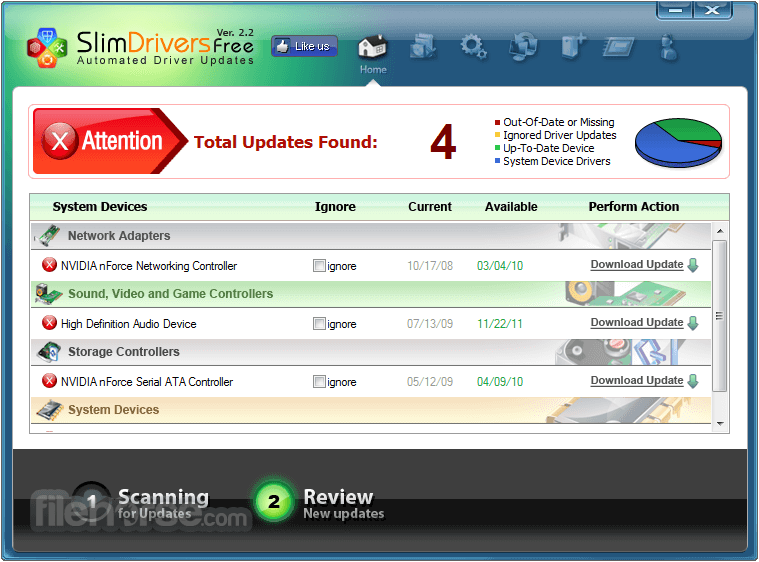Image resolution: width=759 pixels, height=562 pixels.
Task: Click green download arrow for Networking Controller
Action: [x=693, y=265]
